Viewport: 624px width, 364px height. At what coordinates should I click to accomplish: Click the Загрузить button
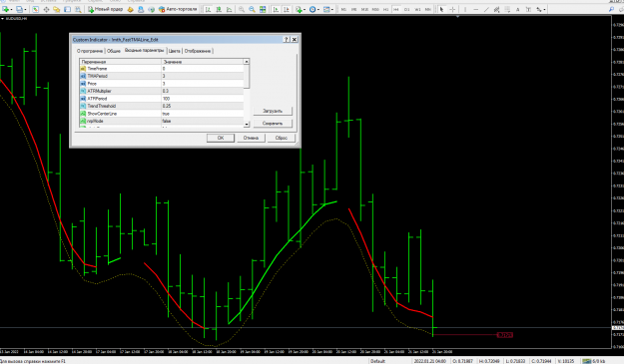click(x=273, y=111)
